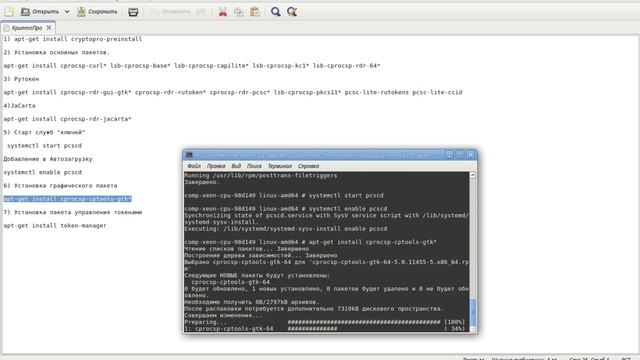Click the '7) Установка пакета управления токенами' line
The width and height of the screenshot is (640, 360).
73,212
